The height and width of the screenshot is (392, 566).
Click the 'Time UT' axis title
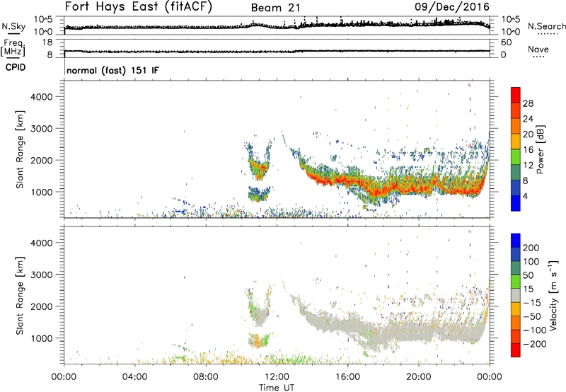point(277,388)
